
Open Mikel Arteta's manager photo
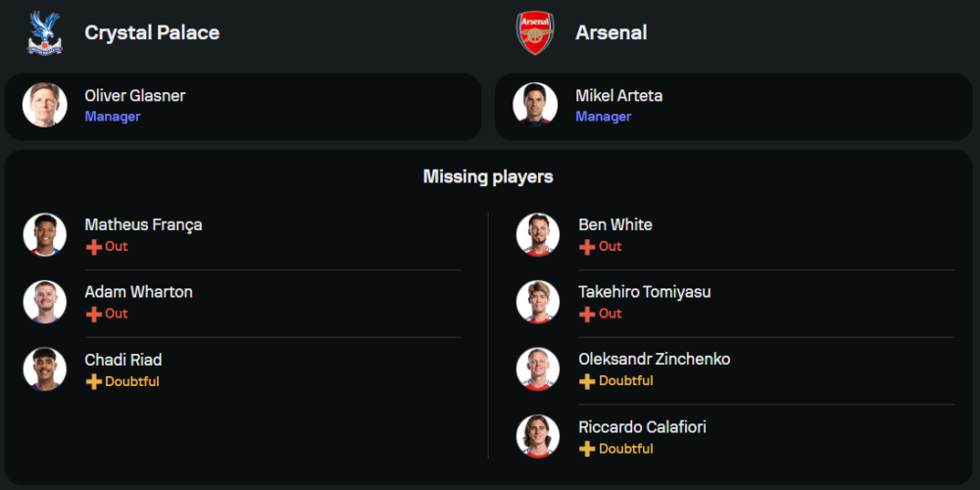[x=535, y=105]
